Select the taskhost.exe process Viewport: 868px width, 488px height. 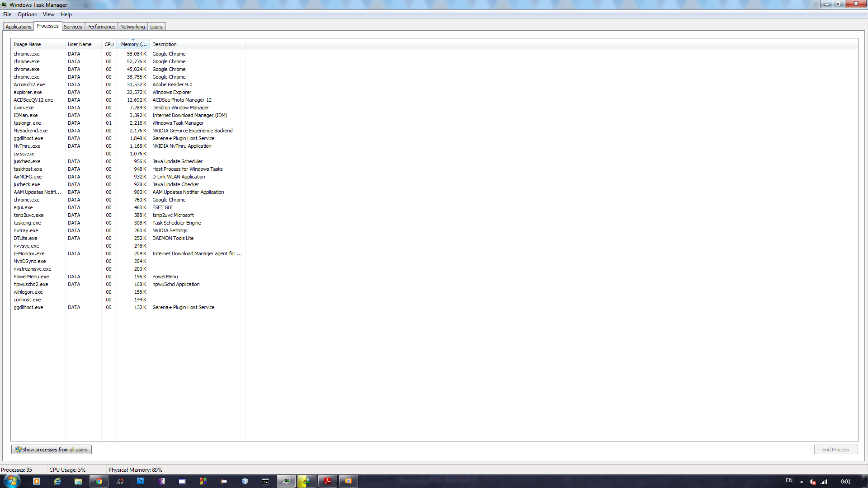(x=128, y=169)
